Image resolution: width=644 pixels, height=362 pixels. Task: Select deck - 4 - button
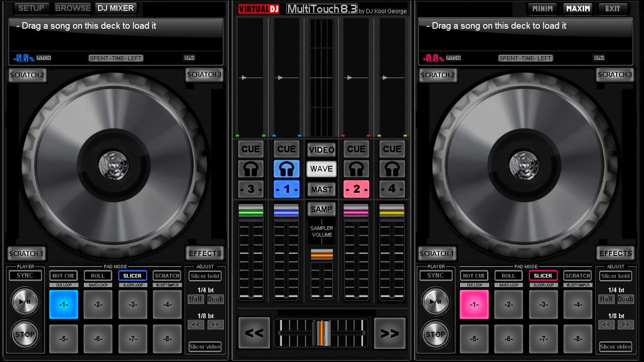(392, 189)
